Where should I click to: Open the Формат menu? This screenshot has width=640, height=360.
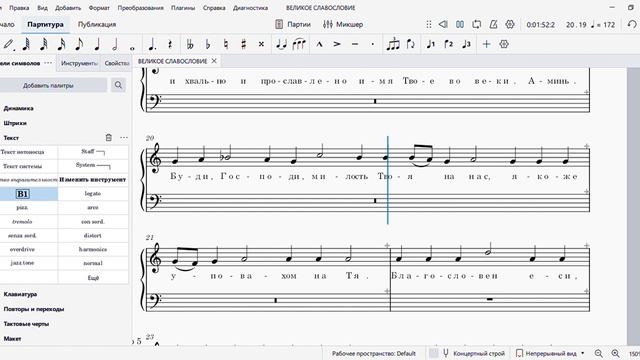[99, 8]
